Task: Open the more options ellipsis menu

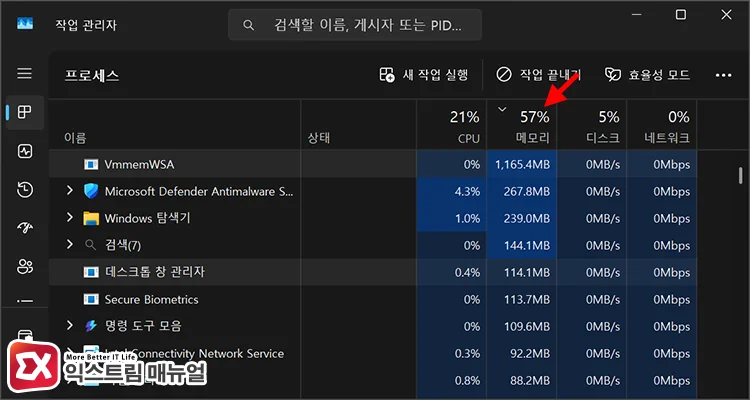Action: click(723, 75)
